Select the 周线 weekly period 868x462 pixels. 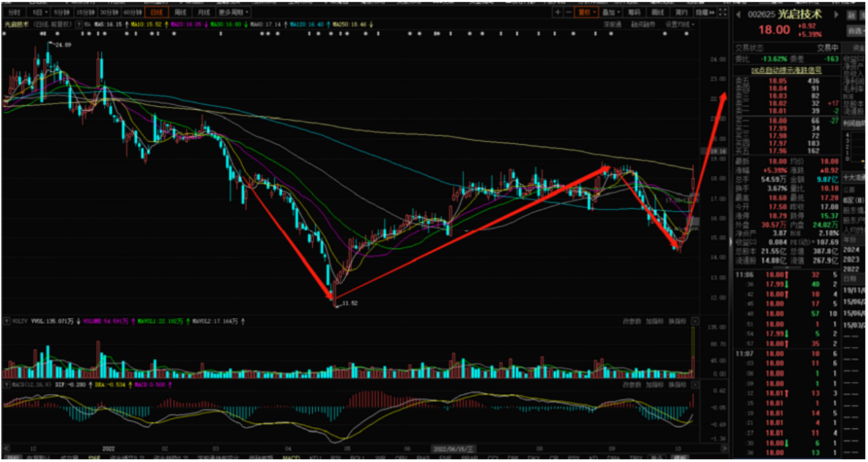coord(180,12)
